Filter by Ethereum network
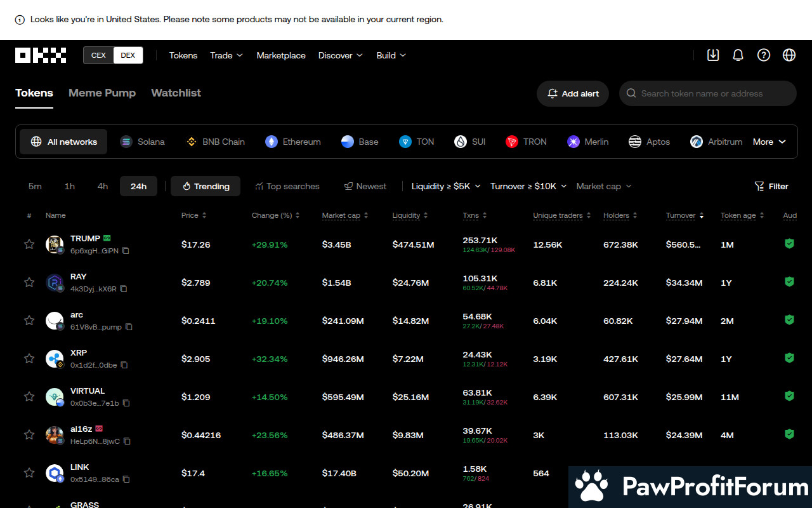This screenshot has height=508, width=812. (x=293, y=142)
